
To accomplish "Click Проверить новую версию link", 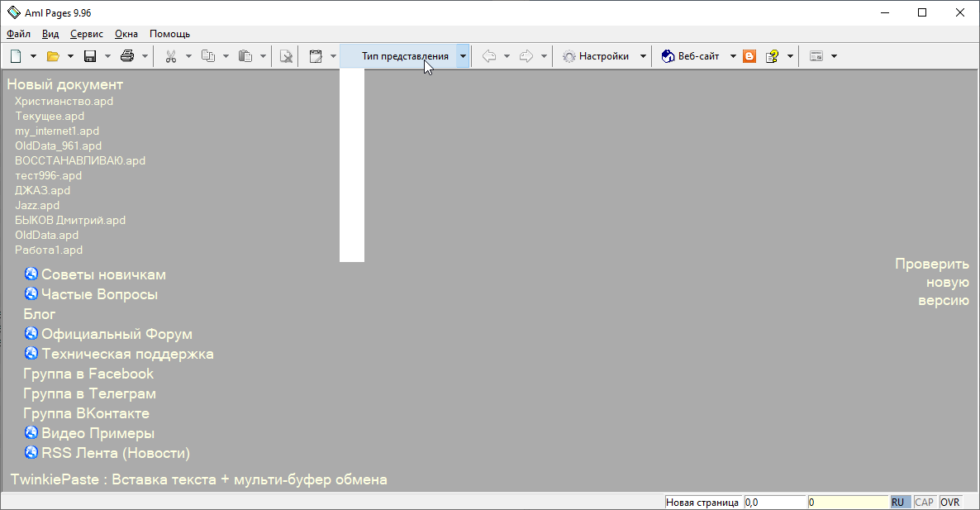I will [x=932, y=282].
